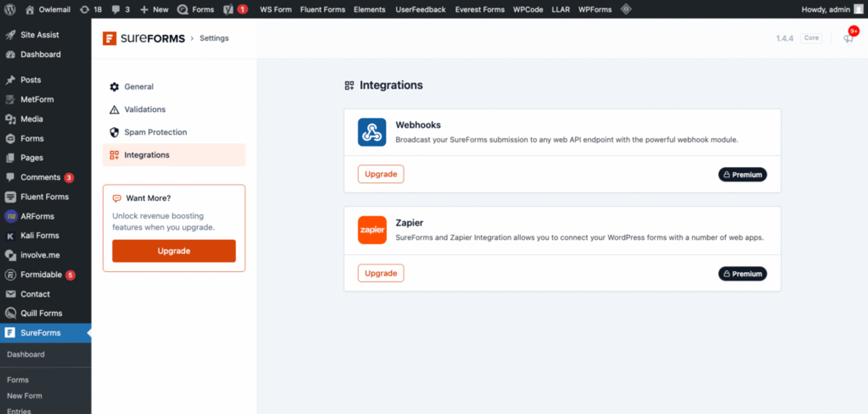Image resolution: width=868 pixels, height=414 pixels.
Task: Open the Owlemail site home link
Action: 48,9
